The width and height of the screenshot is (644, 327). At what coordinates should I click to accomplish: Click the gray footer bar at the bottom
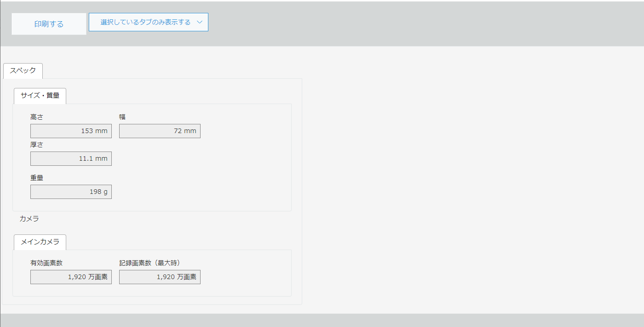[x=322, y=321]
